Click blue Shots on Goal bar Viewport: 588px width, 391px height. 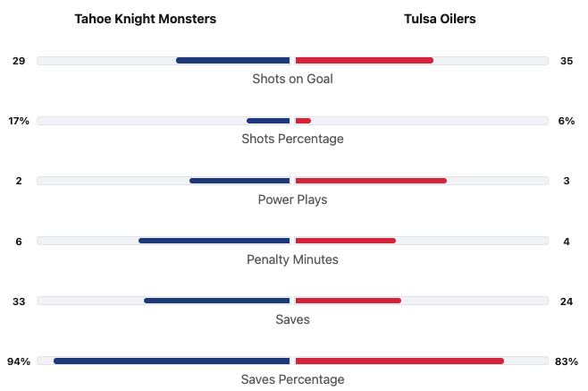(x=233, y=61)
